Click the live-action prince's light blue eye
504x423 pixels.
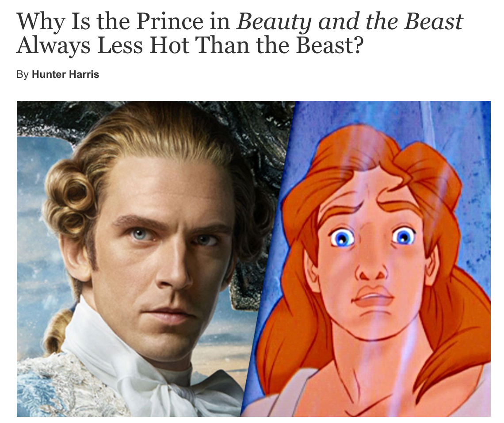pyautogui.click(x=141, y=235)
